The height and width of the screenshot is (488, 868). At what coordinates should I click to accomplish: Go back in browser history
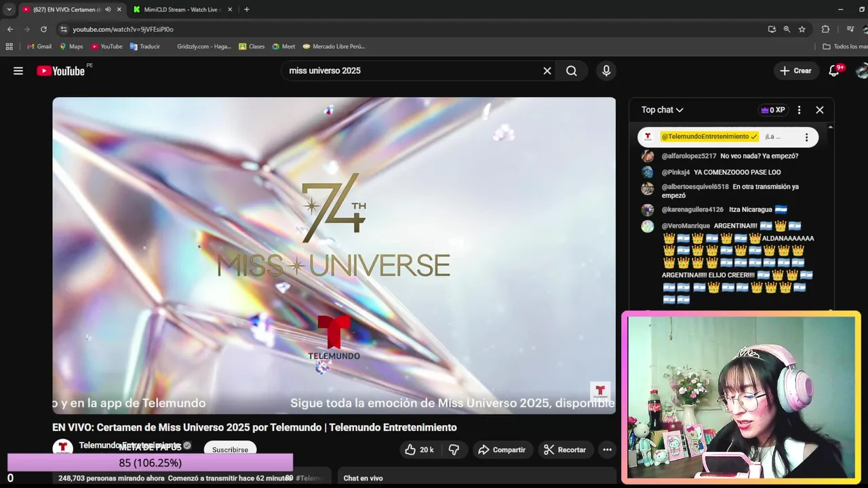pos(10,29)
